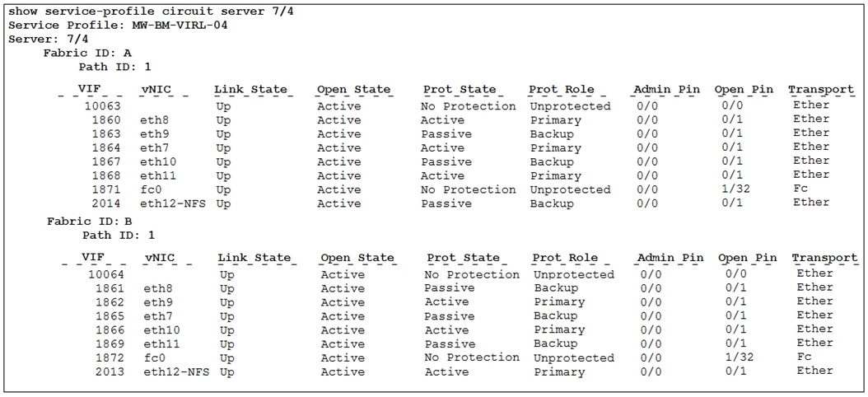Screen dimensions: 868x397
Task: Select VIF 1871 for fc0
Action: (105, 189)
